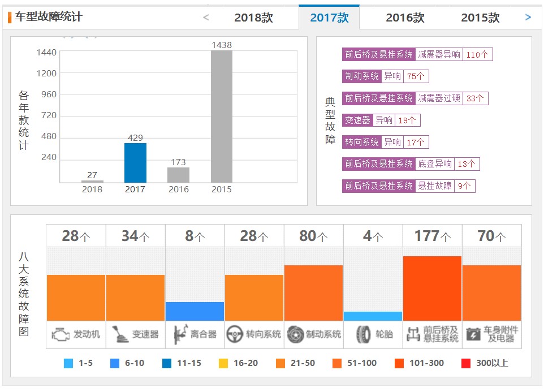Open the 2015款 tab
This screenshot has width=544, height=392.
[480, 18]
